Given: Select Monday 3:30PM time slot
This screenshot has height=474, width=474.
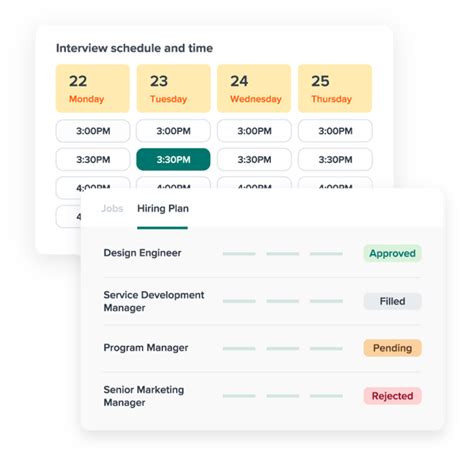Looking at the screenshot, I should pos(93,160).
